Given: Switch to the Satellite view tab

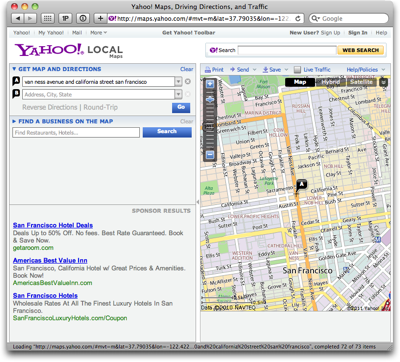Looking at the screenshot, I should (361, 82).
